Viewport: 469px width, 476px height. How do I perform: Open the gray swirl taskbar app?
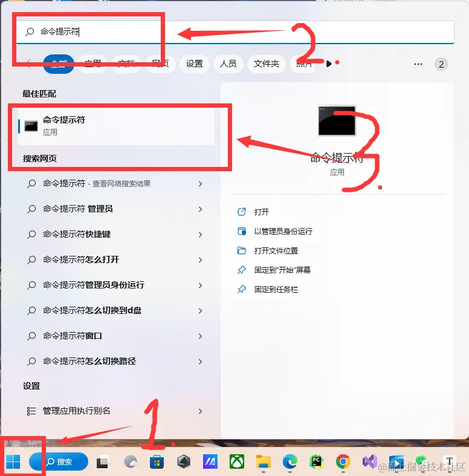(x=131, y=461)
